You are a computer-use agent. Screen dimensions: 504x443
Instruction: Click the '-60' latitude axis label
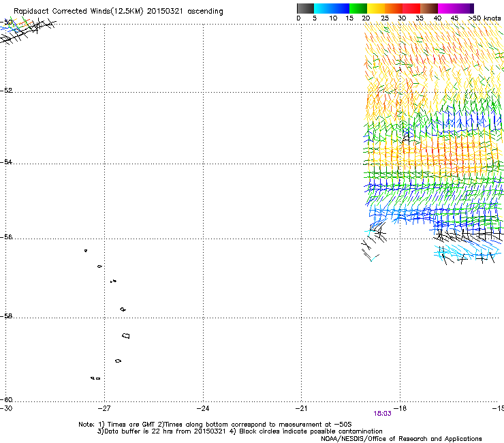(x=6, y=400)
